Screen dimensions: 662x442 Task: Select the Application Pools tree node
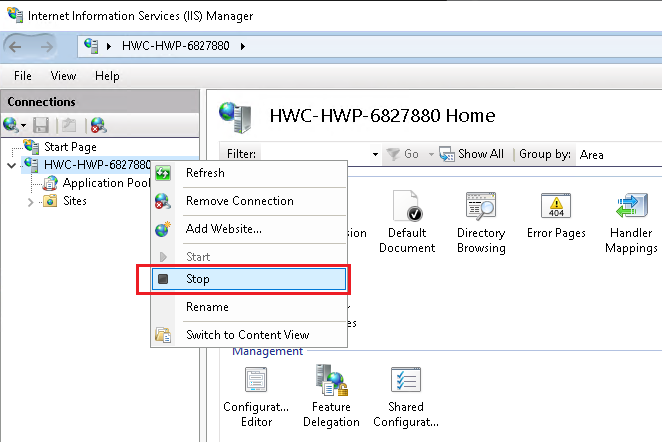point(106,183)
